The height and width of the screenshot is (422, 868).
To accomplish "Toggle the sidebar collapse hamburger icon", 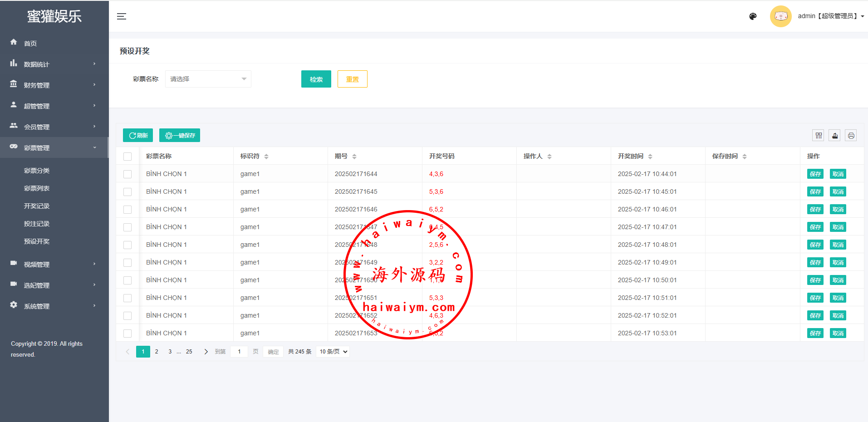I will click(121, 16).
